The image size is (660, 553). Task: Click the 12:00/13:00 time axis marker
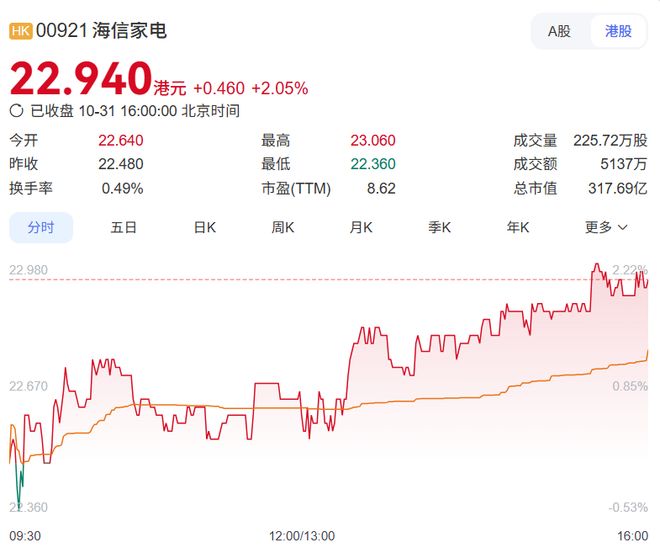click(303, 537)
